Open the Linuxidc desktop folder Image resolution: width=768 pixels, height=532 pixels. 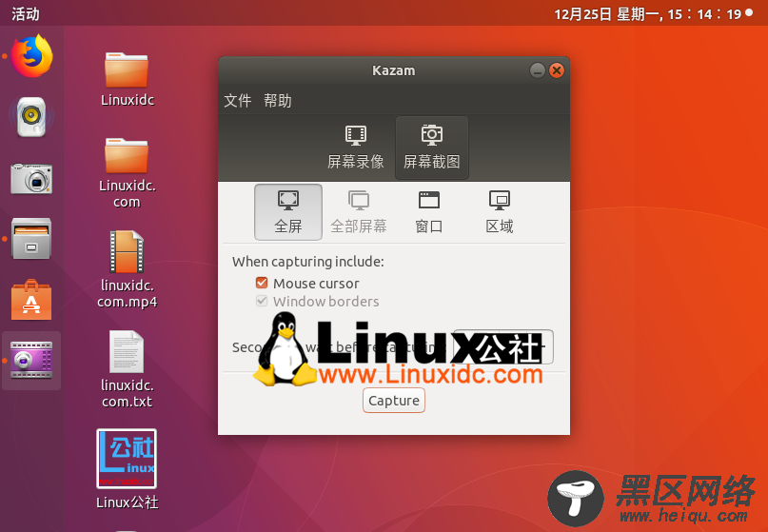pyautogui.click(x=127, y=78)
